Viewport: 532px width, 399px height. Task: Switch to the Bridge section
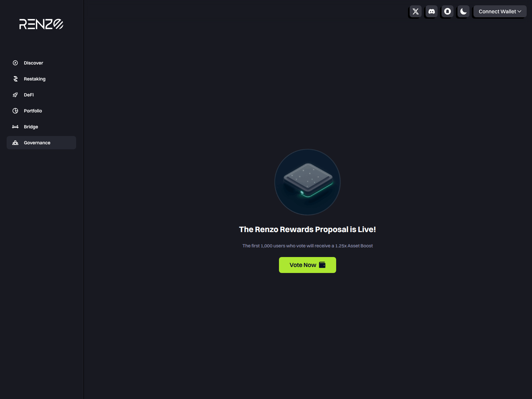[x=41, y=127]
